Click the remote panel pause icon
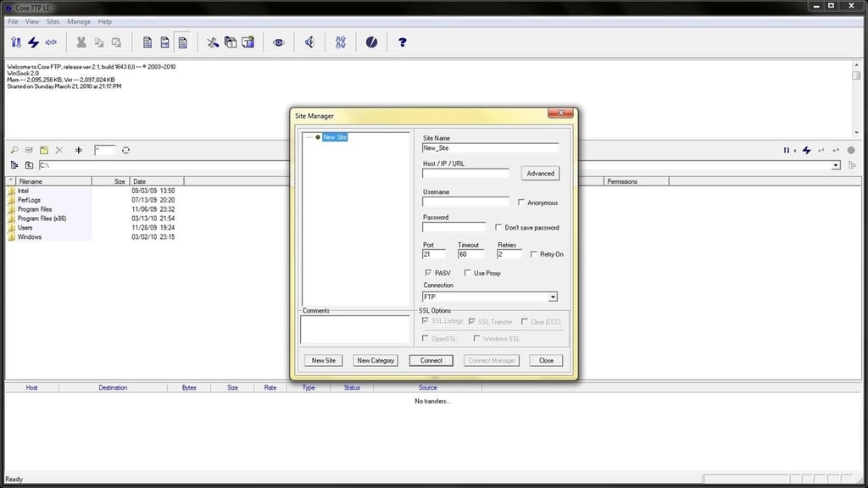The image size is (868, 488). [786, 150]
